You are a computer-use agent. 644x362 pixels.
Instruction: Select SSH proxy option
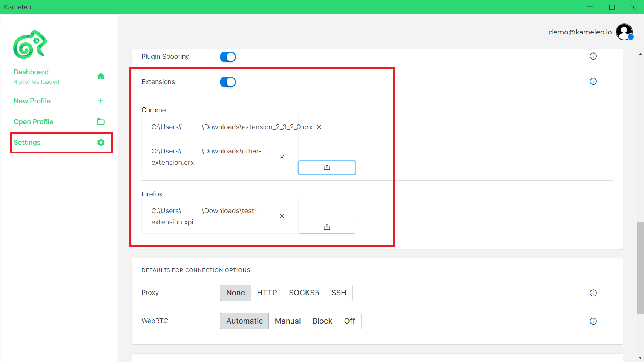click(x=339, y=293)
